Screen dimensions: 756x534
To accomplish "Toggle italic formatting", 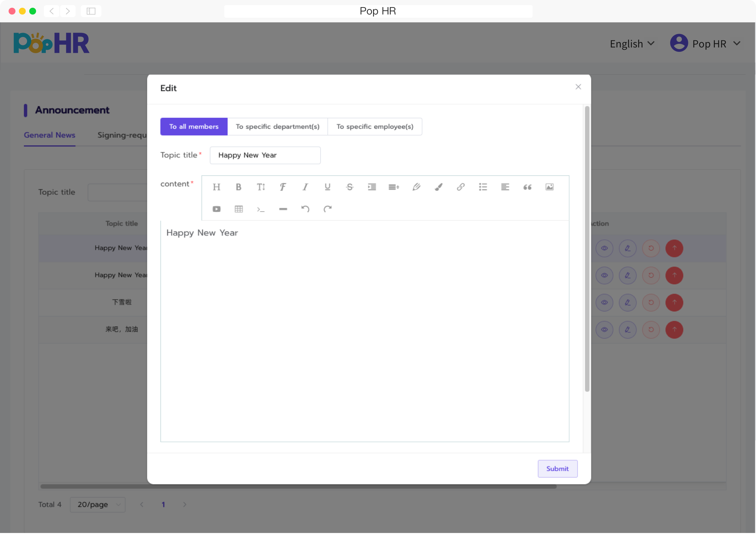I will pos(305,187).
